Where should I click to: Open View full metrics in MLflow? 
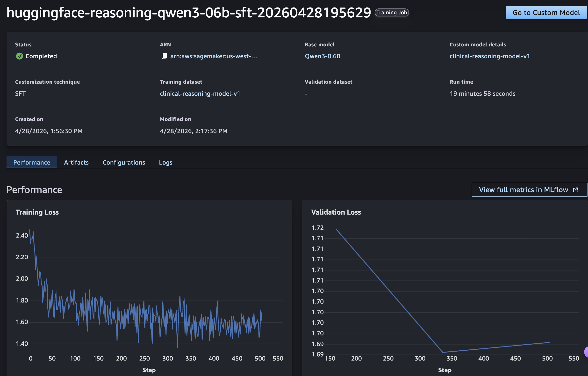tap(529, 190)
